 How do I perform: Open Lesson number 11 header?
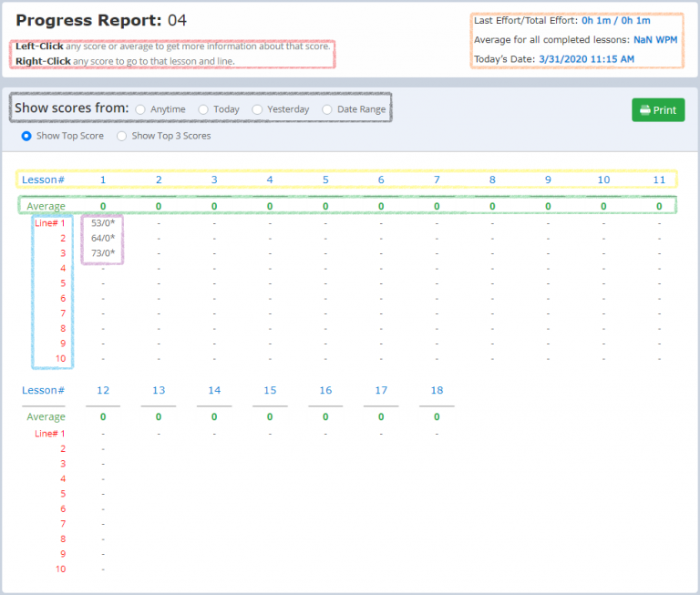tap(659, 180)
